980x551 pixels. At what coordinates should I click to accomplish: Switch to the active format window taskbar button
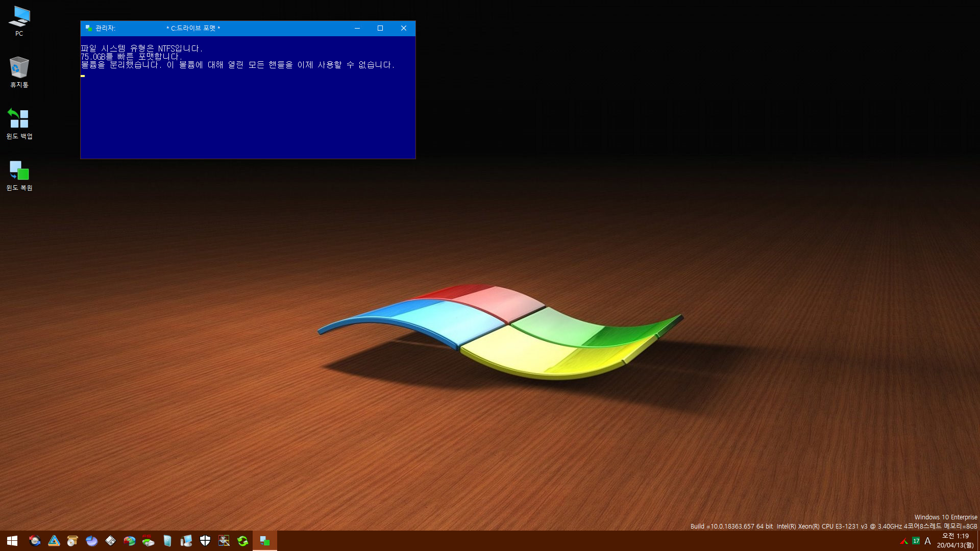pyautogui.click(x=265, y=541)
